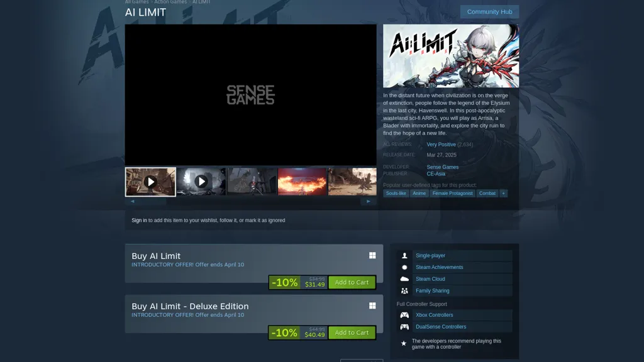Click the Sign in link

pos(139,221)
